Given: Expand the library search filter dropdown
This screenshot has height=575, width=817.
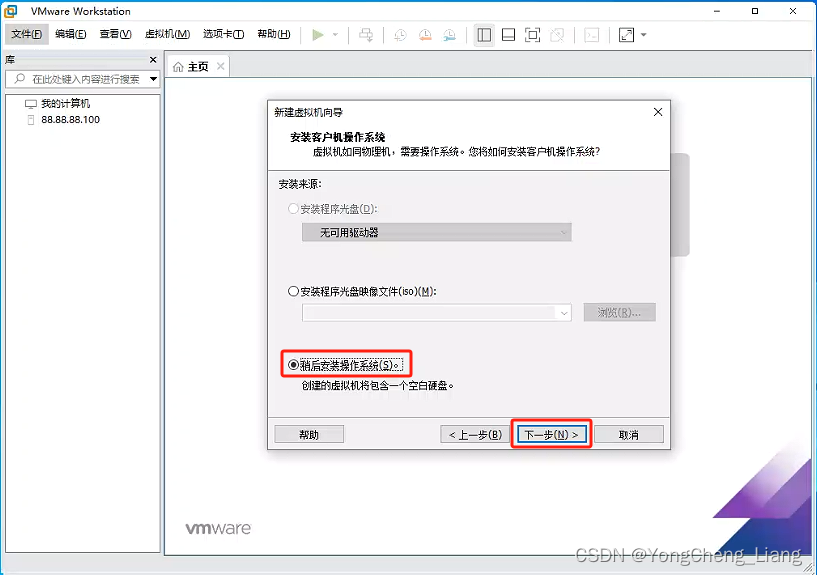Looking at the screenshot, I should [x=153, y=79].
